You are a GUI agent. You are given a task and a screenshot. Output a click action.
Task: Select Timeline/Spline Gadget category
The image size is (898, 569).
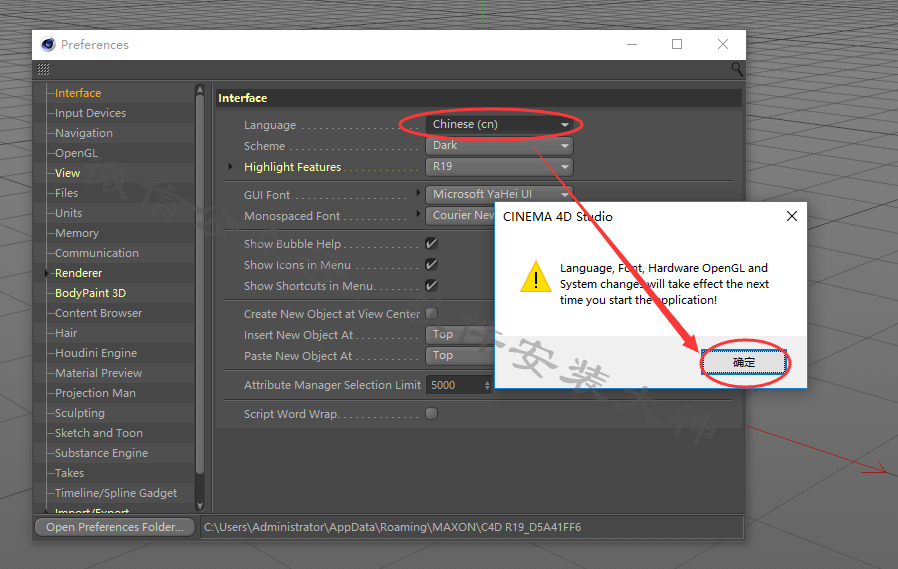coord(116,493)
